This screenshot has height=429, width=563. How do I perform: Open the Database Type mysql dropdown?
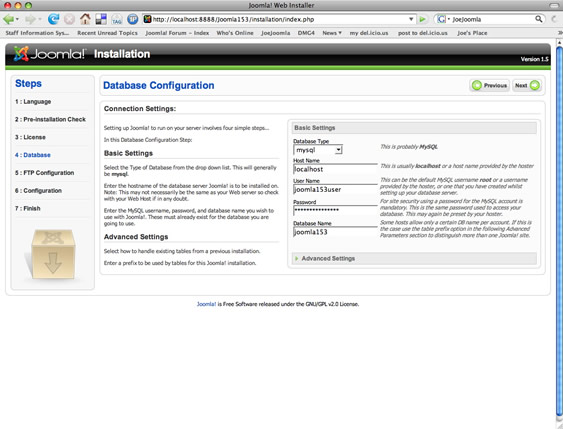point(318,150)
